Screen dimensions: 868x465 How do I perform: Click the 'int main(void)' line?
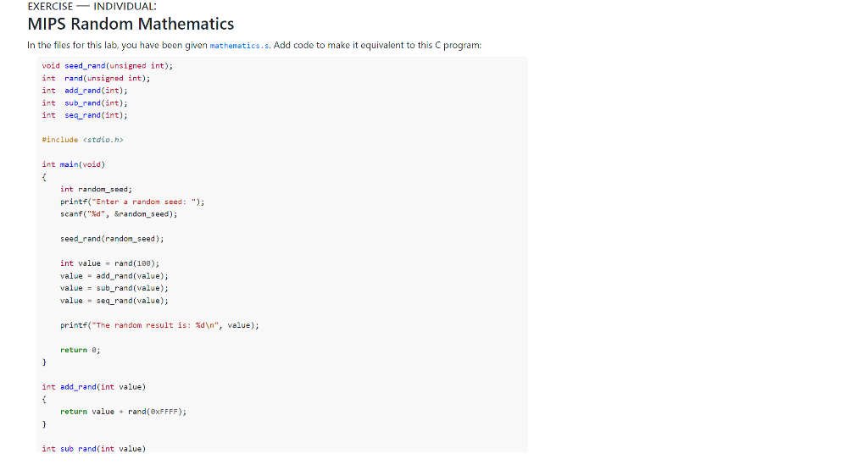coord(73,165)
